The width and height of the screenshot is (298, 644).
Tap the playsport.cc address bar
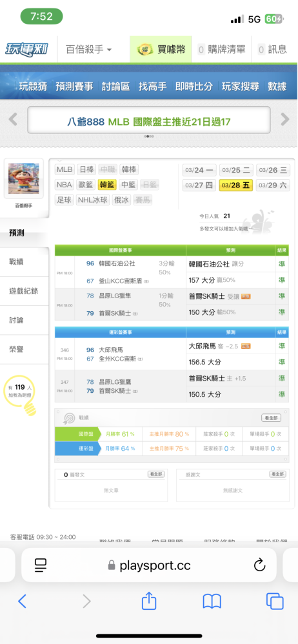(148, 565)
